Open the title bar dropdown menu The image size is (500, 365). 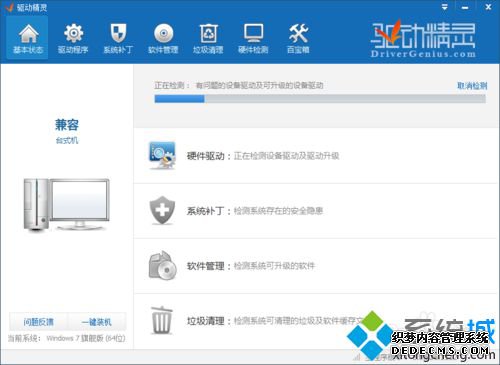click(445, 7)
